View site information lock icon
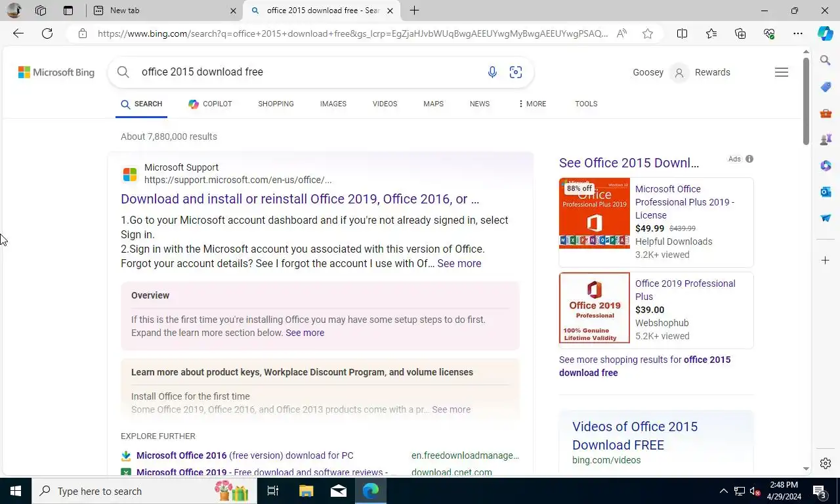The image size is (840, 504). [x=83, y=33]
